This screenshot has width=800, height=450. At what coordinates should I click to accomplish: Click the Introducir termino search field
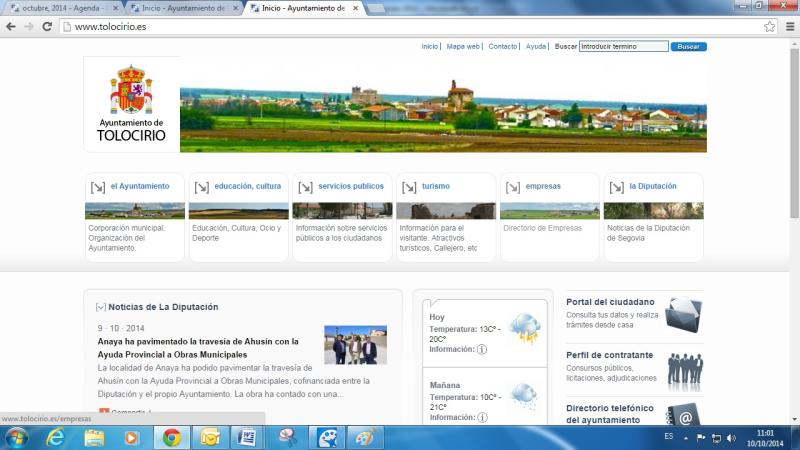[623, 47]
